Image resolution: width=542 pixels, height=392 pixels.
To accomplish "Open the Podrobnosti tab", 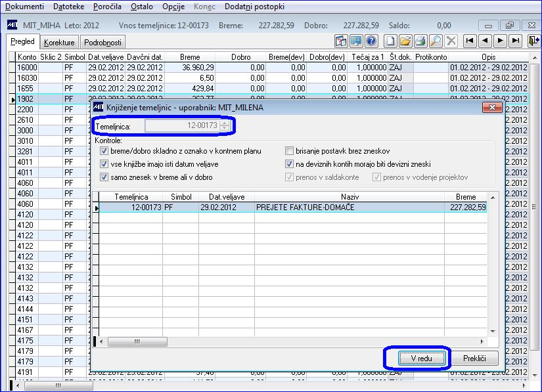I will point(102,43).
